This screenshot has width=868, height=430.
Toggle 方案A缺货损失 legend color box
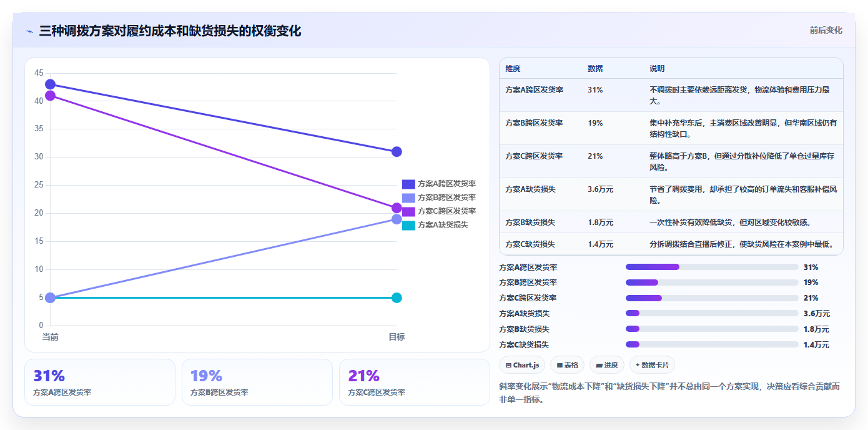pos(408,225)
